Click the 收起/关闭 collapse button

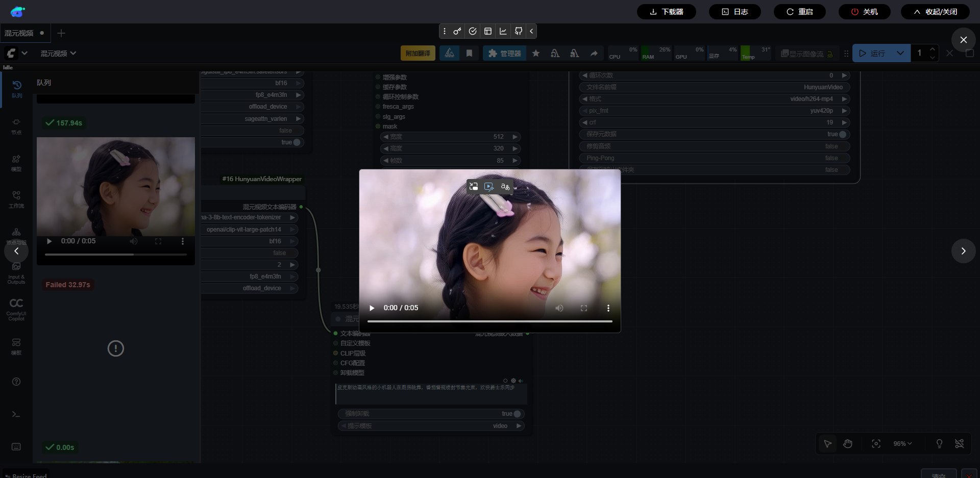coord(935,12)
